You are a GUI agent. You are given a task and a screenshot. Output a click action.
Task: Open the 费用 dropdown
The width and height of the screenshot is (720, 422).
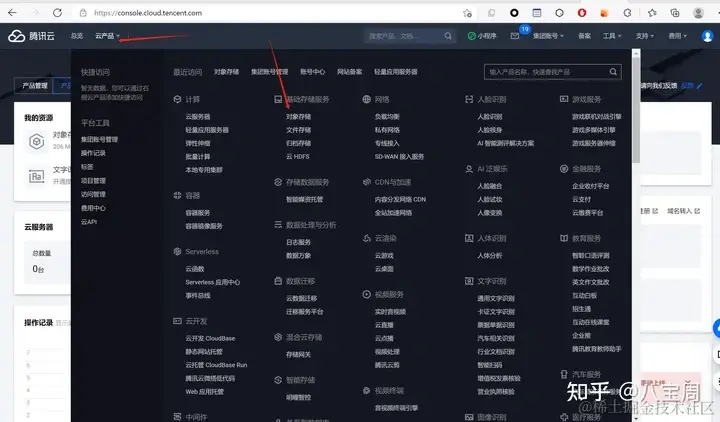click(x=678, y=36)
